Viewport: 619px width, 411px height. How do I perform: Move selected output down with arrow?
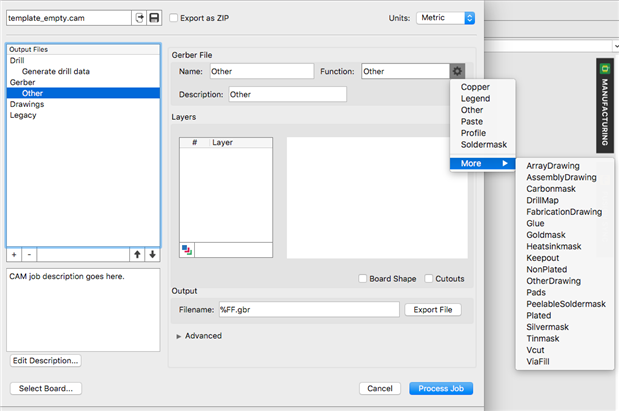[152, 254]
